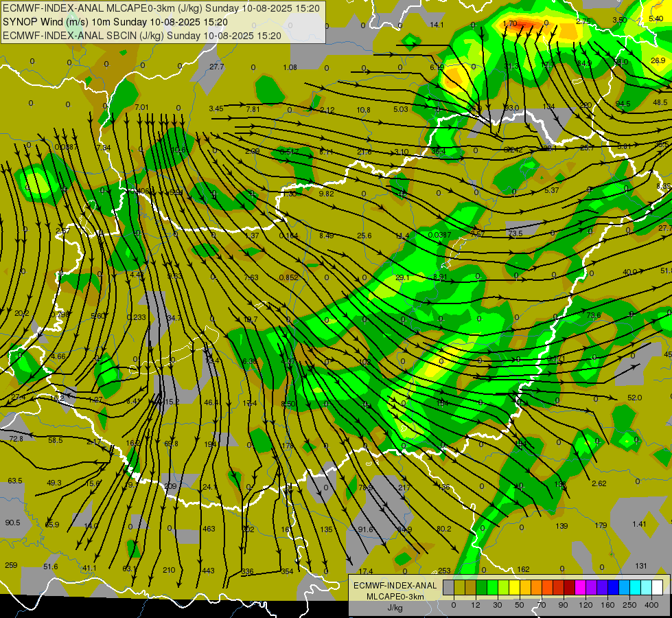The image size is (672, 618).
Task: Select the map value 9.82
Action: tap(326, 194)
